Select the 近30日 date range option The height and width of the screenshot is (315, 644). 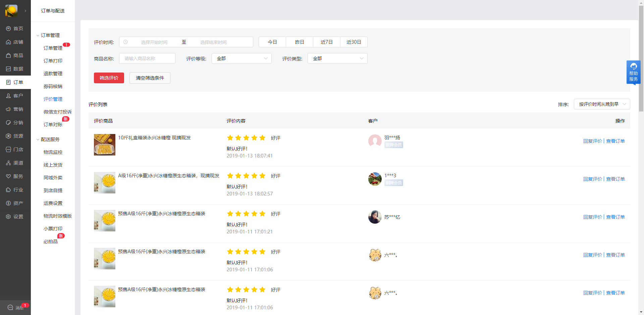tap(354, 42)
